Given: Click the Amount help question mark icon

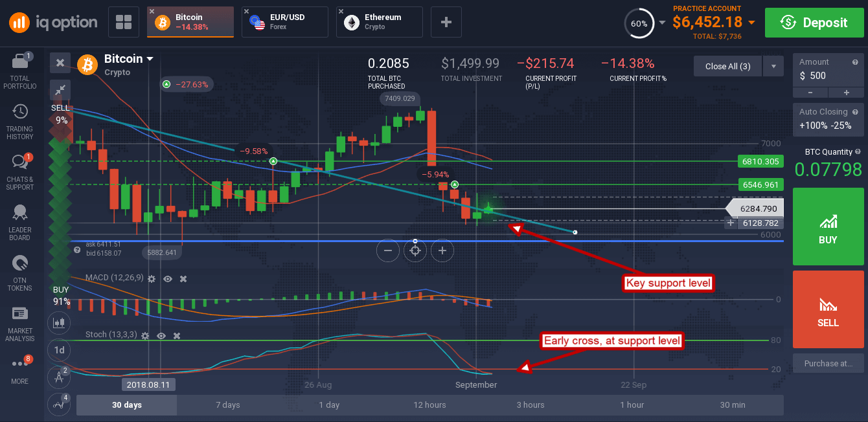Looking at the screenshot, I should click(x=854, y=62).
